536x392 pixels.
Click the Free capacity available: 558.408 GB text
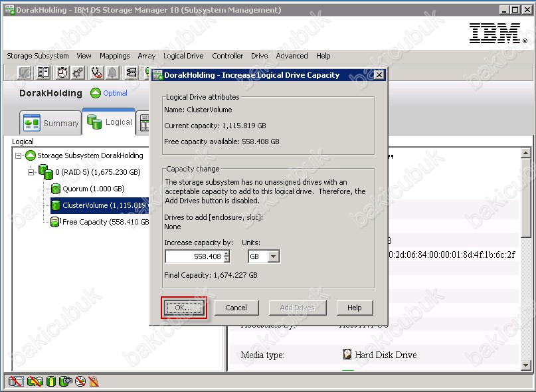pos(222,142)
